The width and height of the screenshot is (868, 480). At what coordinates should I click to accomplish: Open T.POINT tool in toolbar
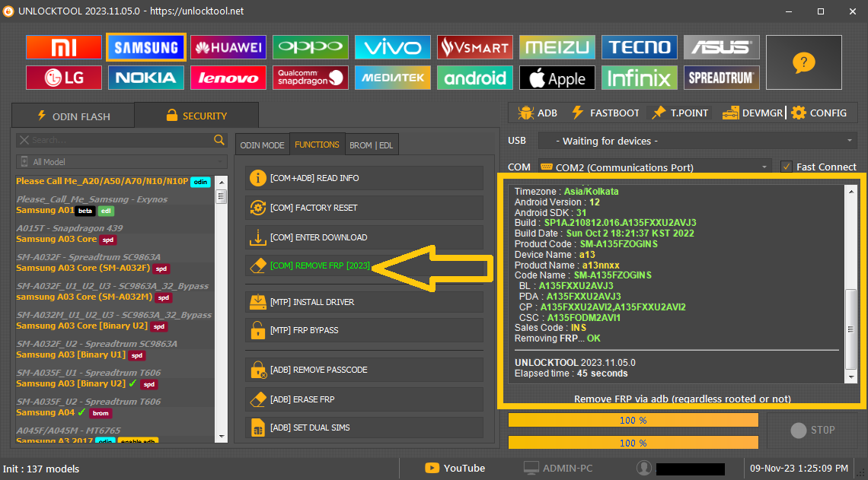pos(681,113)
